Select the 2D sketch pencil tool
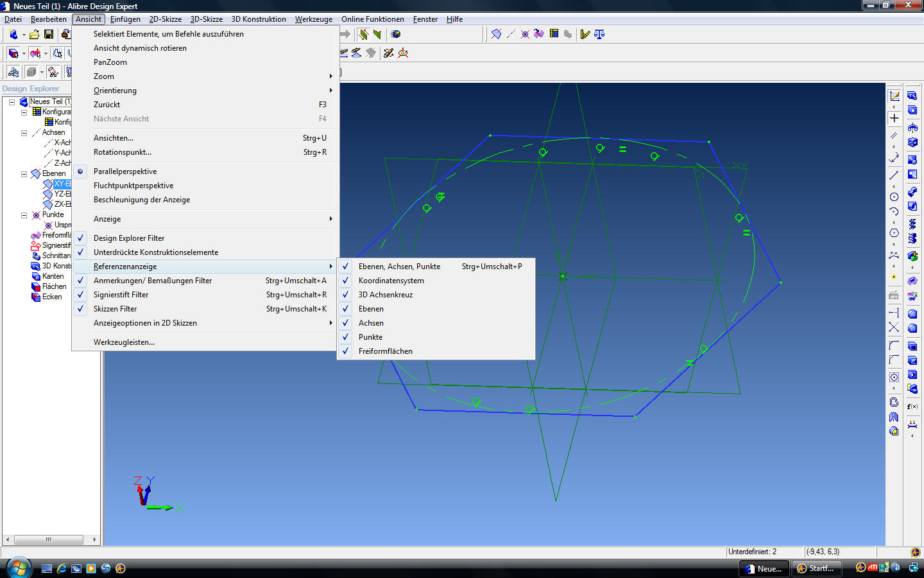 coord(894,96)
